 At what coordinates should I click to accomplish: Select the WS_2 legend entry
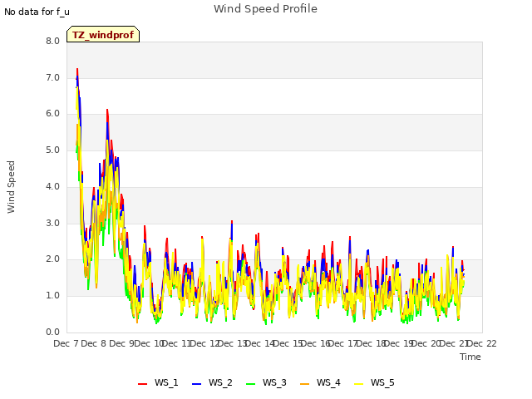[212, 382]
